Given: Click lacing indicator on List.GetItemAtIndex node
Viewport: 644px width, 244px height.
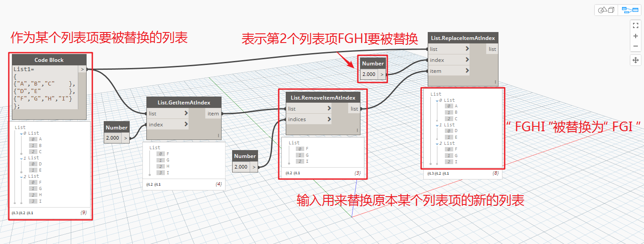Looking at the screenshot, I should pos(218,136).
